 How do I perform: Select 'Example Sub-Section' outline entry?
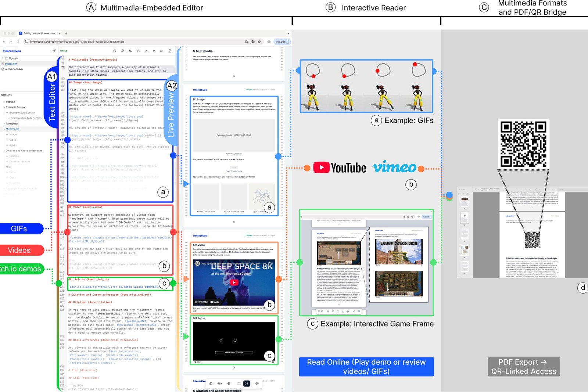point(22,113)
